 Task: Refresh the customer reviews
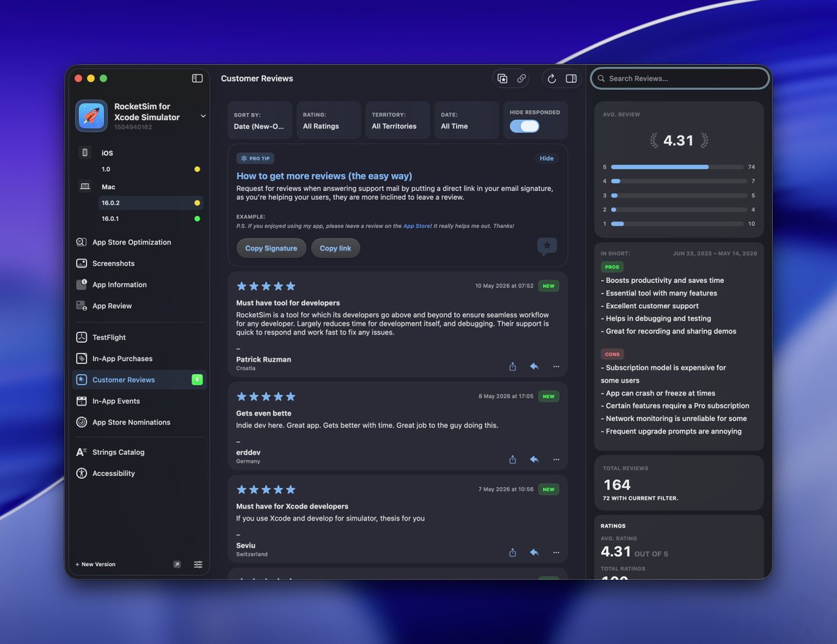click(x=552, y=79)
